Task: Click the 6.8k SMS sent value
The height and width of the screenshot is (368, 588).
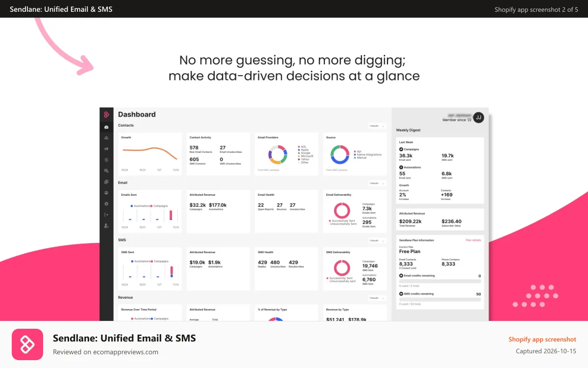Action: [x=446, y=174]
